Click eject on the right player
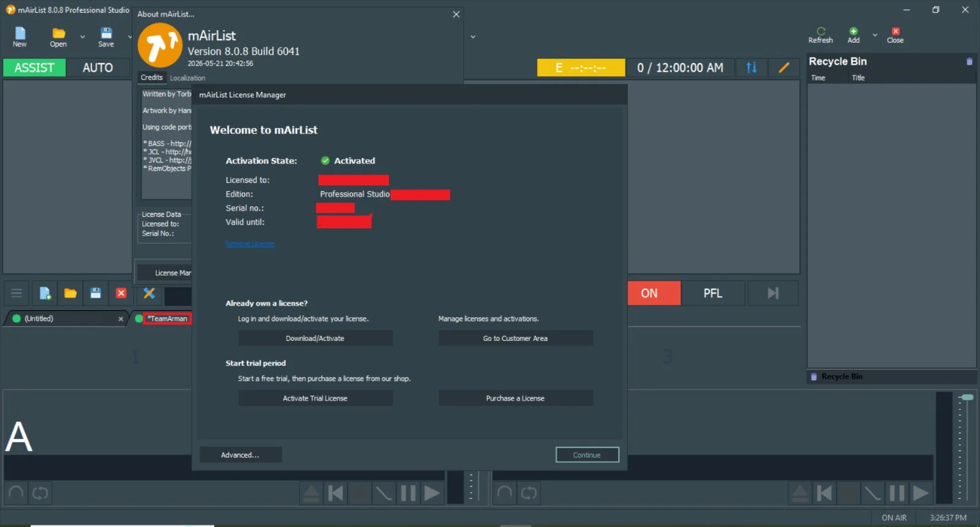980x527 pixels. pyautogui.click(x=800, y=493)
